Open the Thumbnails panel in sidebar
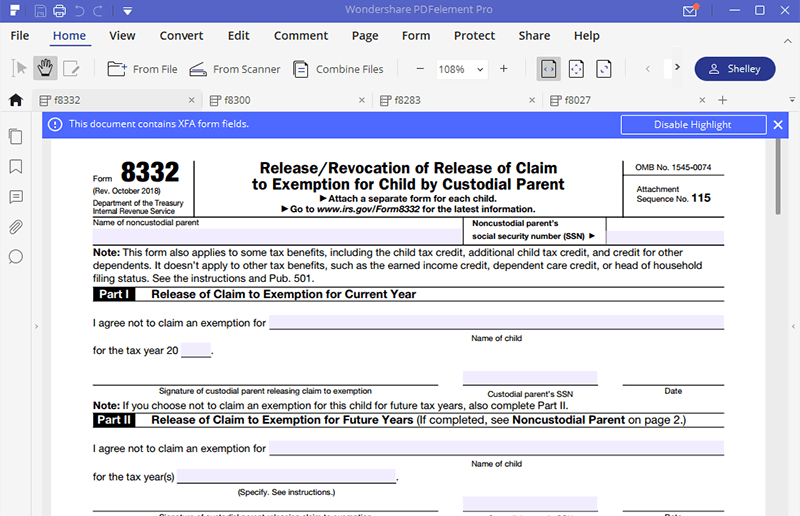Viewport: 800px width, 516px height. click(15, 136)
